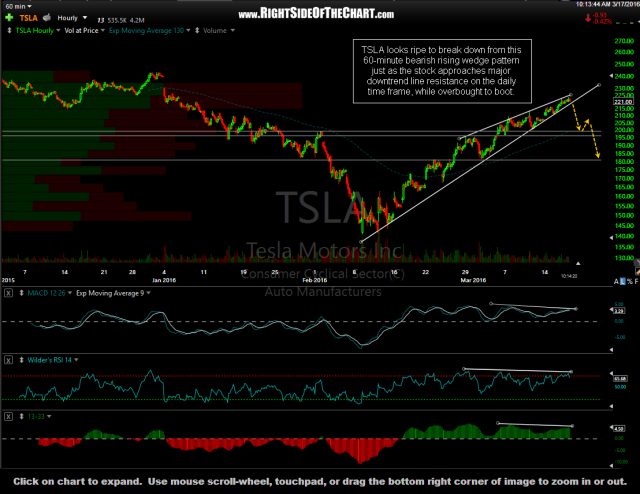Click move arrows icon beside Volume
Image resolution: width=640 pixels, height=494 pixels.
pos(197,31)
